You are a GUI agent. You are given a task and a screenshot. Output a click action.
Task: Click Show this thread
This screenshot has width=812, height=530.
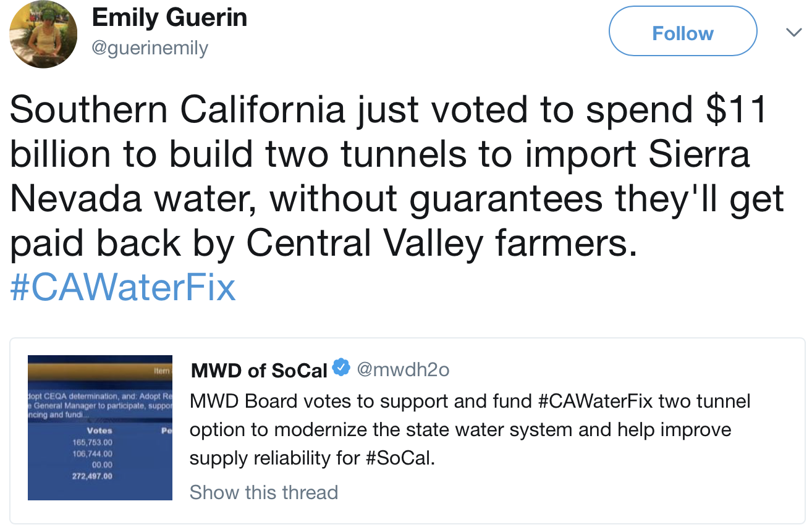[264, 492]
